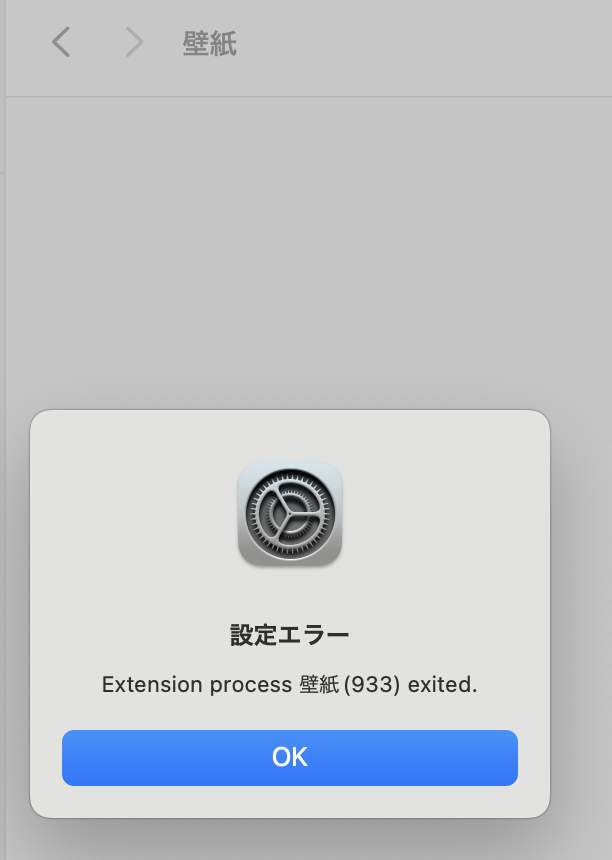Go back with the left chevron arrow
Viewport: 612px width, 860px height.
[61, 42]
